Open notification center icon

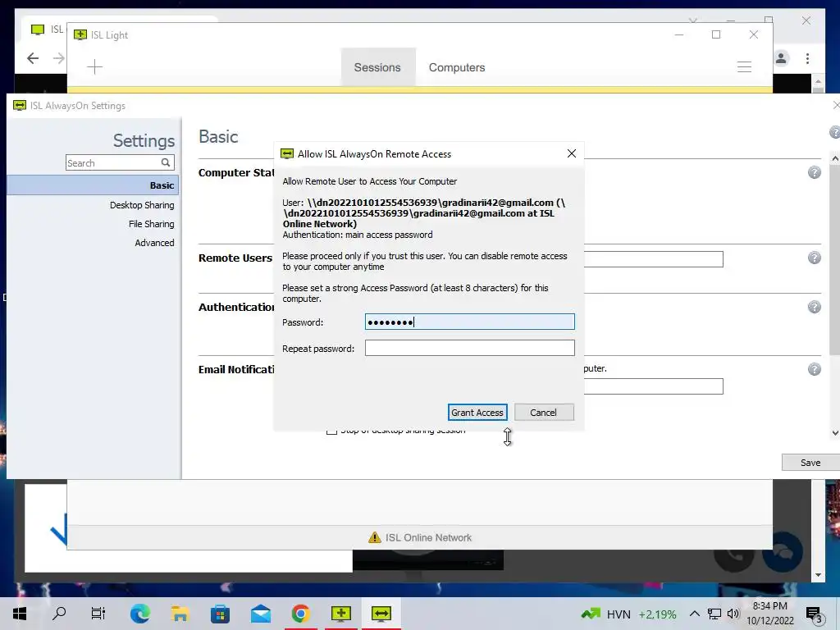pyautogui.click(x=813, y=614)
